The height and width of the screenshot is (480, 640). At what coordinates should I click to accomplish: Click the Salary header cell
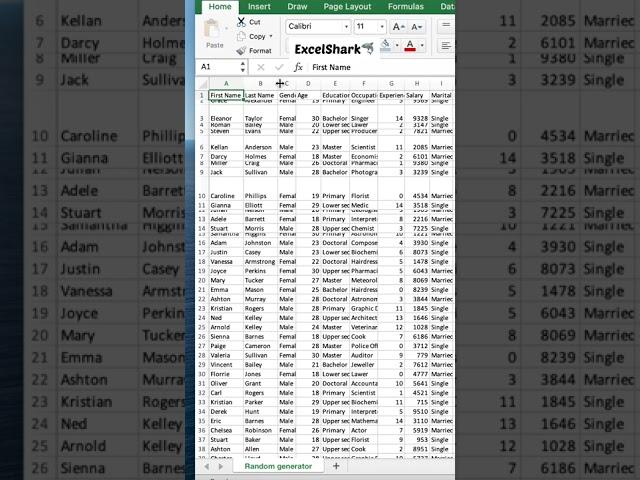[417, 95]
